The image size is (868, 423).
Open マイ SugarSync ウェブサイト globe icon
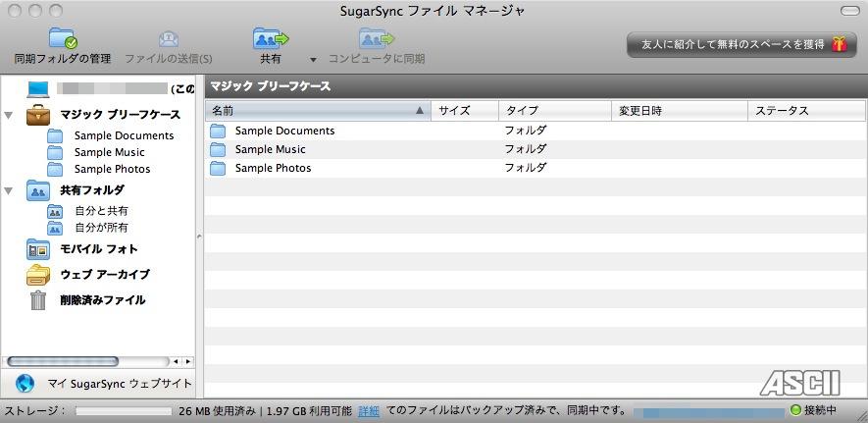(x=25, y=383)
